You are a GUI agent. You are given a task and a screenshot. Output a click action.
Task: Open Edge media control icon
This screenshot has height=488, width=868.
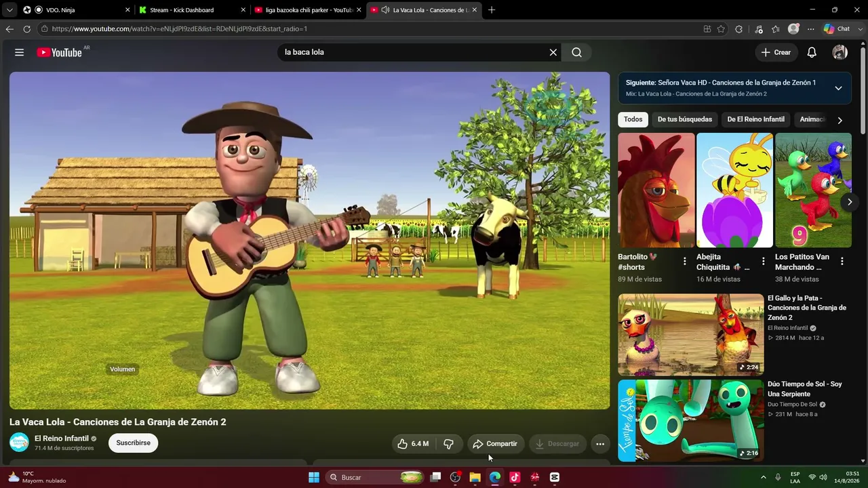coord(758,29)
